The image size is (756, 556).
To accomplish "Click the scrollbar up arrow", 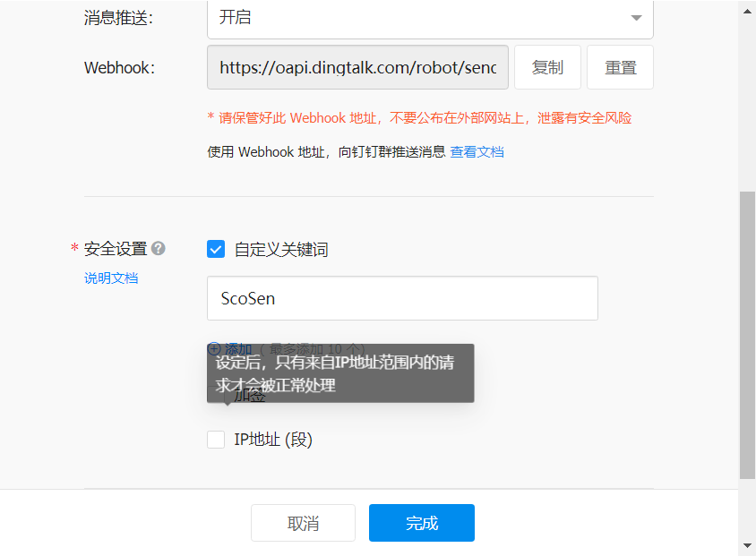I will pyautogui.click(x=748, y=9).
